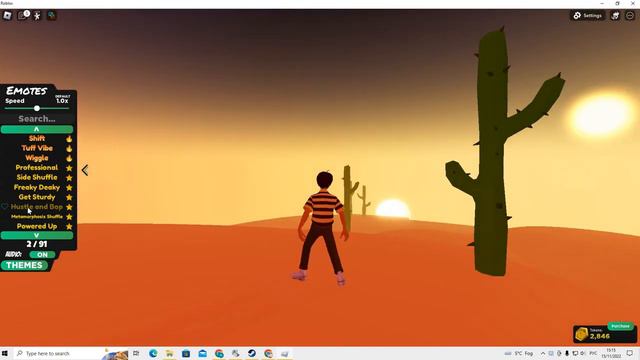Click the Purchase tokens button
Viewport: 640px width, 360px height.
(620, 326)
